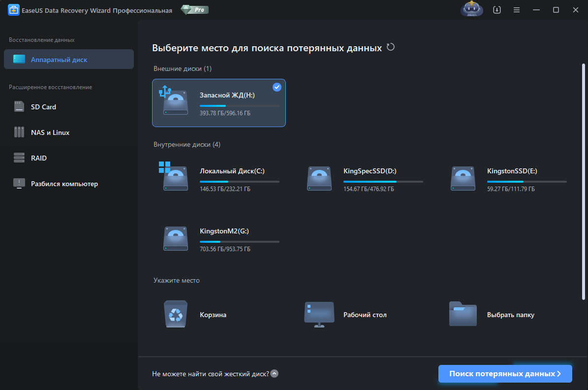The width and height of the screenshot is (588, 390).
Task: Click 59.27 ГБ/111.79 ГБ size text
Action: [511, 189]
